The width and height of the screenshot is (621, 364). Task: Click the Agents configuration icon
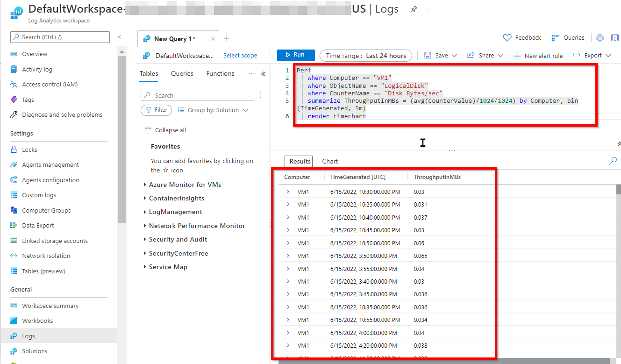pyautogui.click(x=14, y=180)
